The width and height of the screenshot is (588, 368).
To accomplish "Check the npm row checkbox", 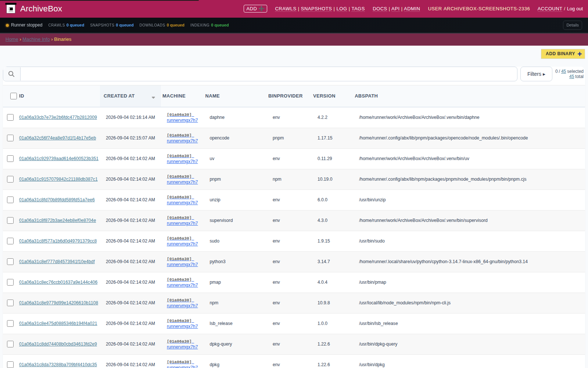I will pos(10,303).
